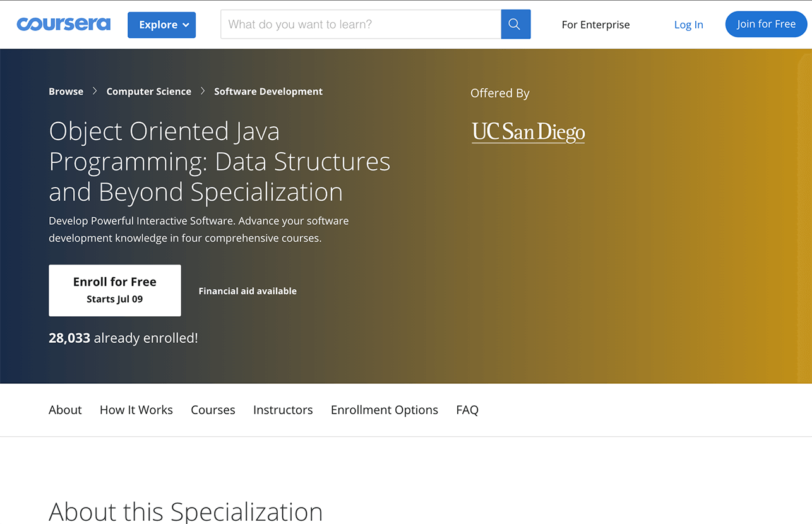Click the Log In link
Image resolution: width=812 pixels, height=524 pixels.
688,25
